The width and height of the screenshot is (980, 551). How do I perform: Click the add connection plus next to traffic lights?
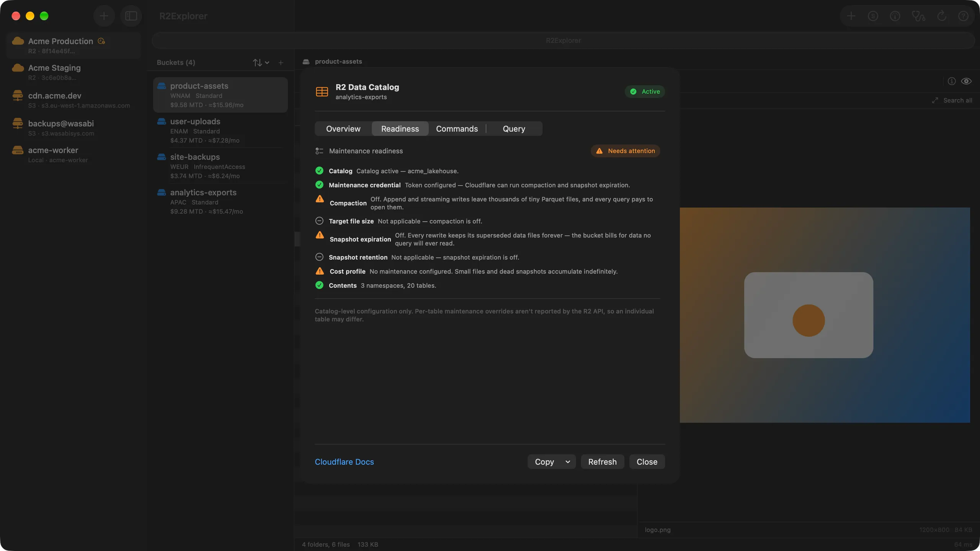pyautogui.click(x=104, y=16)
